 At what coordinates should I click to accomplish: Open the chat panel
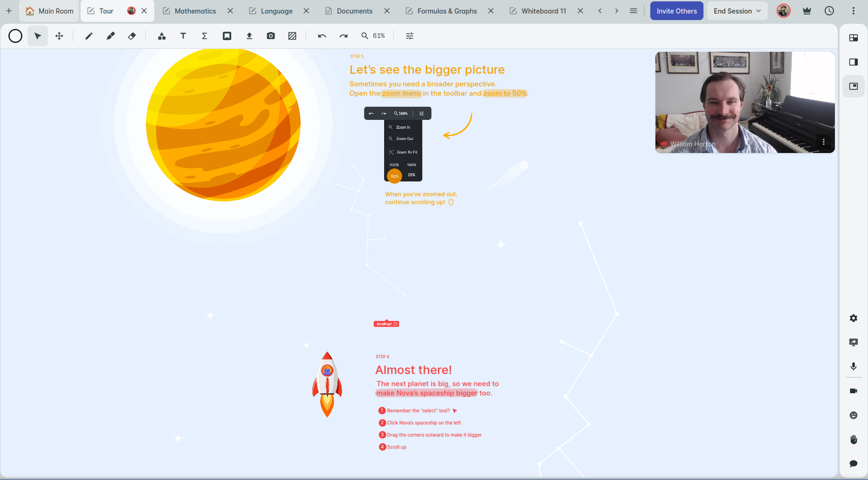click(x=854, y=464)
